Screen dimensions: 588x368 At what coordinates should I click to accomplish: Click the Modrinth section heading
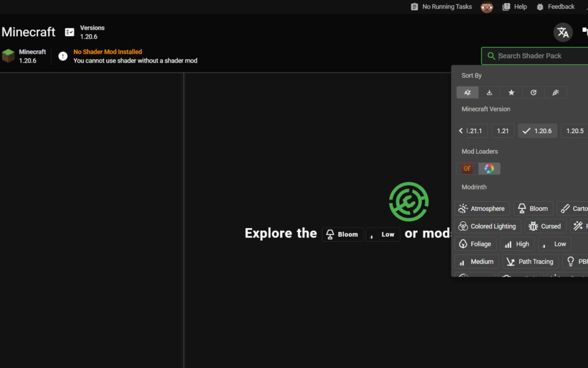(x=474, y=187)
